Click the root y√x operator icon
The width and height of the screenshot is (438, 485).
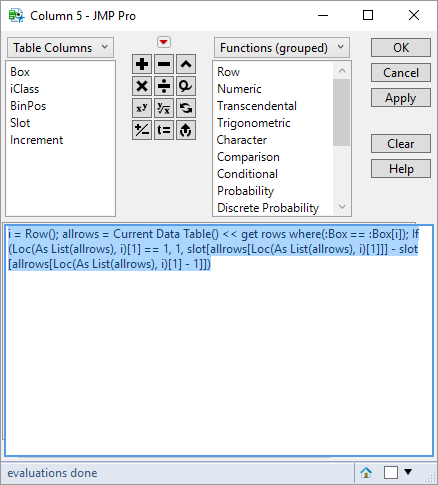[164, 108]
